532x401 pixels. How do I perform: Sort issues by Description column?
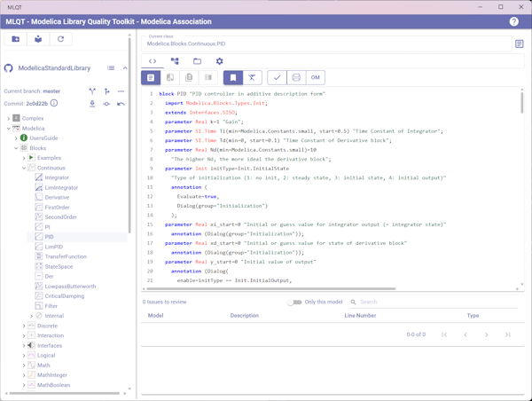point(245,316)
